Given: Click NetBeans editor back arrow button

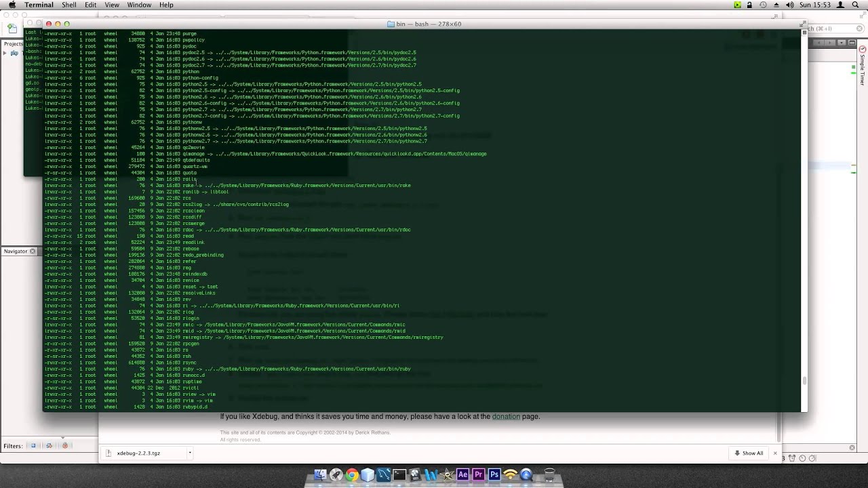Looking at the screenshot, I should (819, 43).
